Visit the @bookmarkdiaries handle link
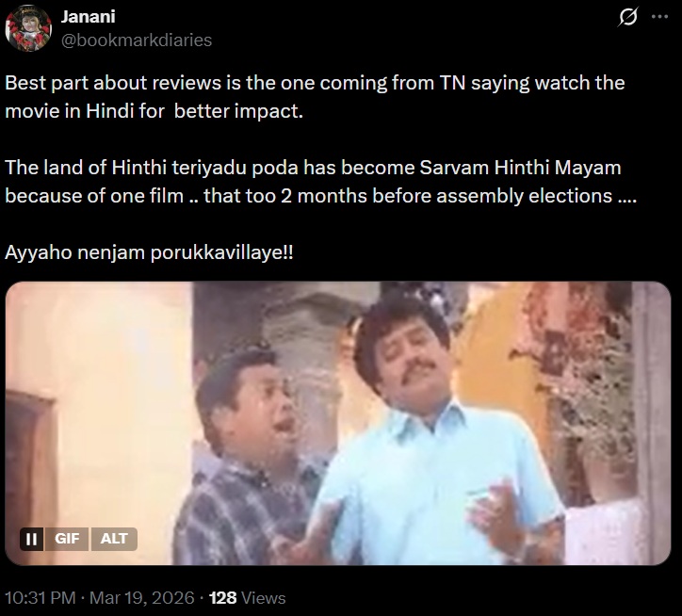The height and width of the screenshot is (616, 682). point(137,40)
